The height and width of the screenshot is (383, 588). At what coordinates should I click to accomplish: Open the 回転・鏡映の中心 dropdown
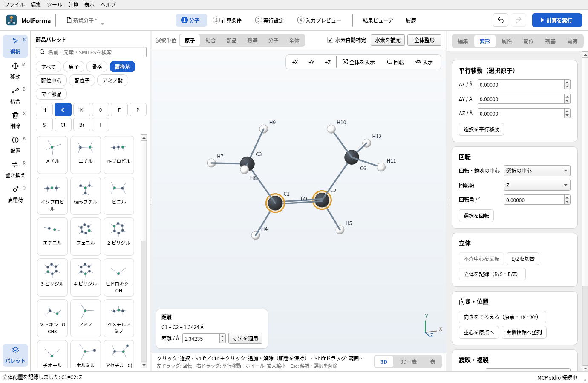537,171
